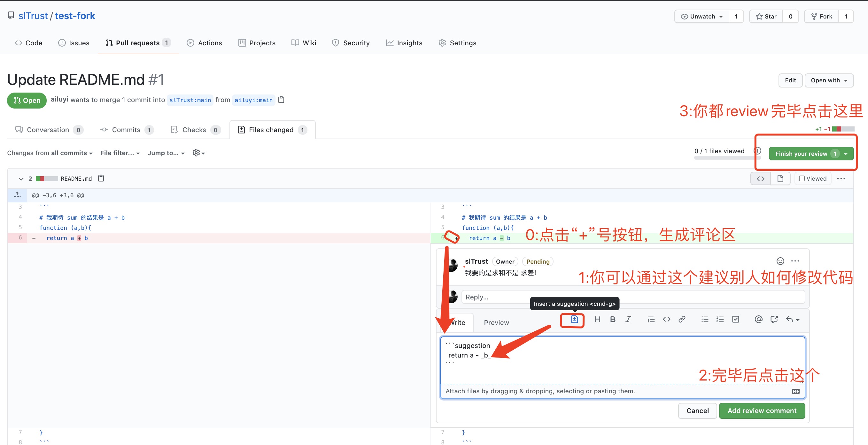Insert code formatting with toolbar icon
The image size is (868, 445).
(666, 320)
